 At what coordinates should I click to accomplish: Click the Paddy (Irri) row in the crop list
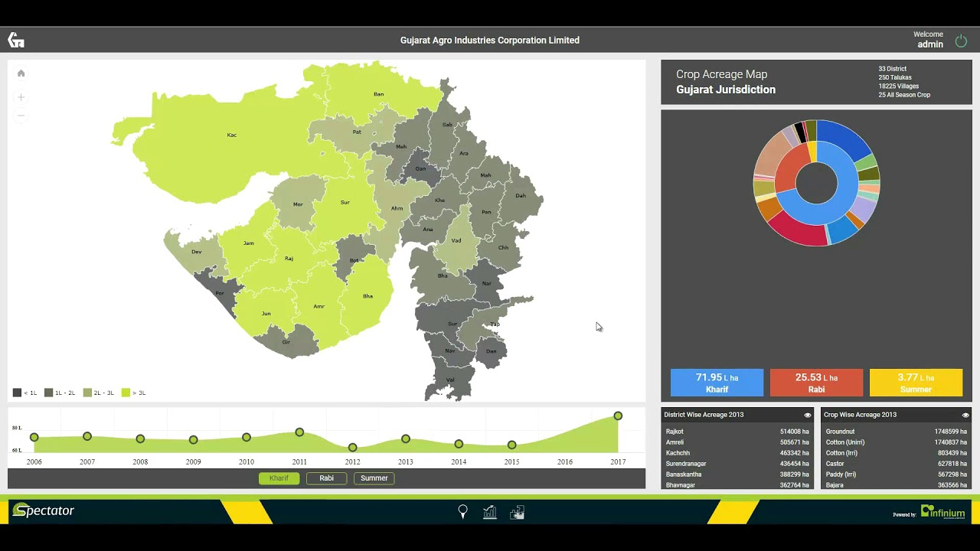896,474
